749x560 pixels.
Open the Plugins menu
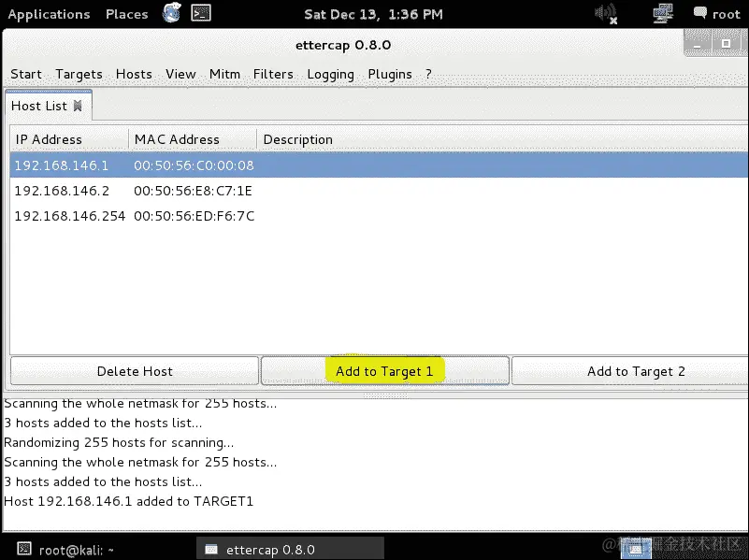point(390,75)
